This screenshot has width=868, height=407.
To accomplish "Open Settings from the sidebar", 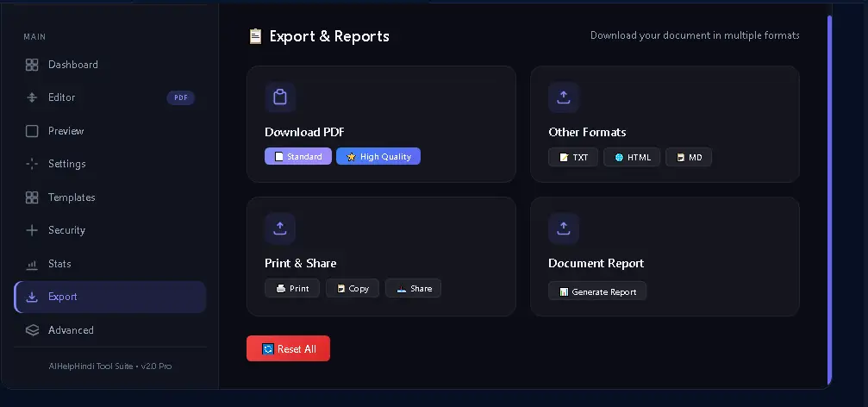I will [x=110, y=164].
